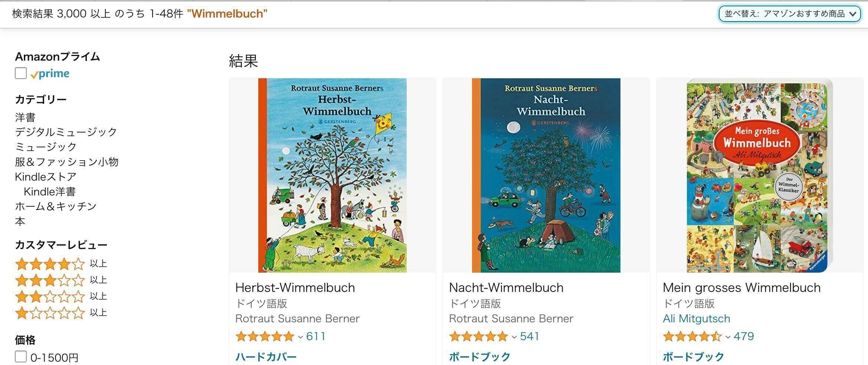
Task: Open the Ali Mitgutsch author link
Action: [696, 319]
